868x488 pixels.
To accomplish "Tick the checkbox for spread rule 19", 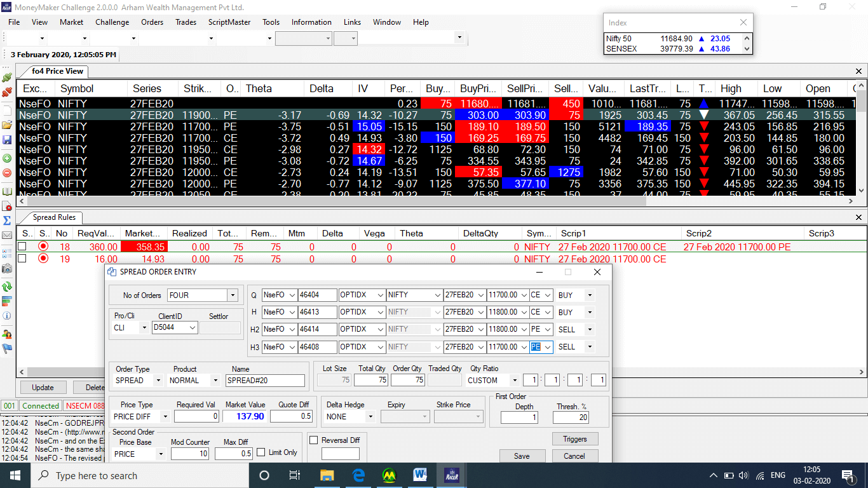I will tap(22, 259).
